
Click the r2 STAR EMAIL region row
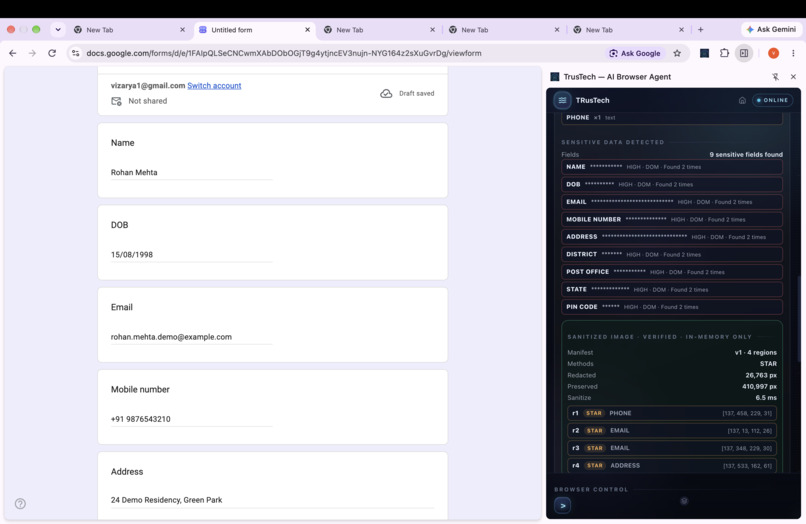672,430
